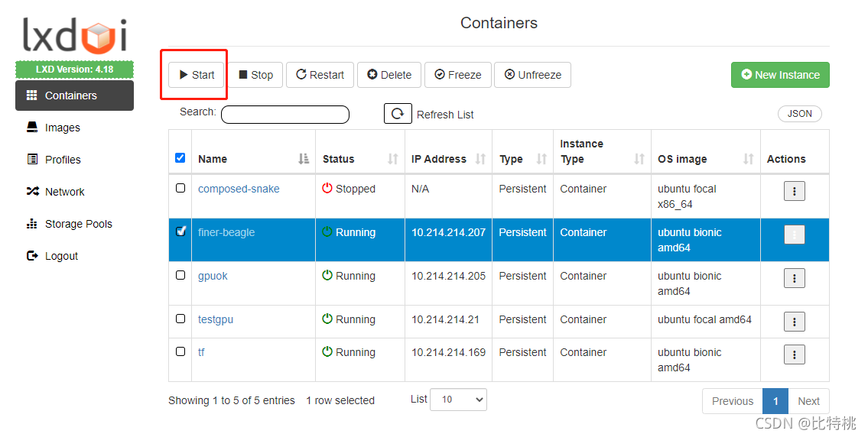Toggle the select-all header checkbox
Viewport: 868px width, 437px height.
[x=180, y=157]
